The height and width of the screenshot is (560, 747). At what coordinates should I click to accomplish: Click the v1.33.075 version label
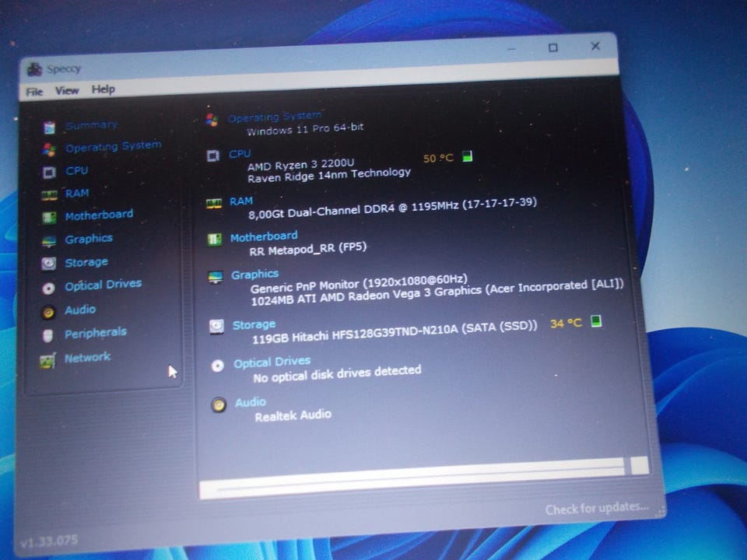coord(49,542)
